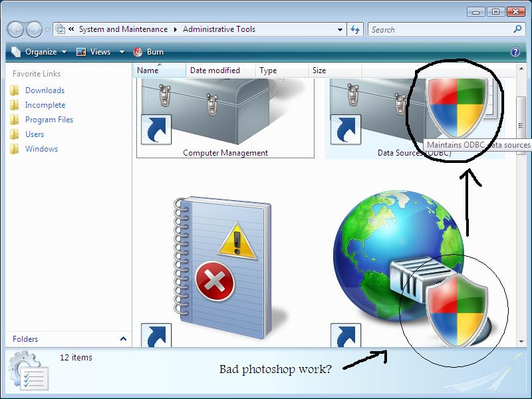
Task: Click the Refresh button beside address bar
Action: pyautogui.click(x=355, y=29)
